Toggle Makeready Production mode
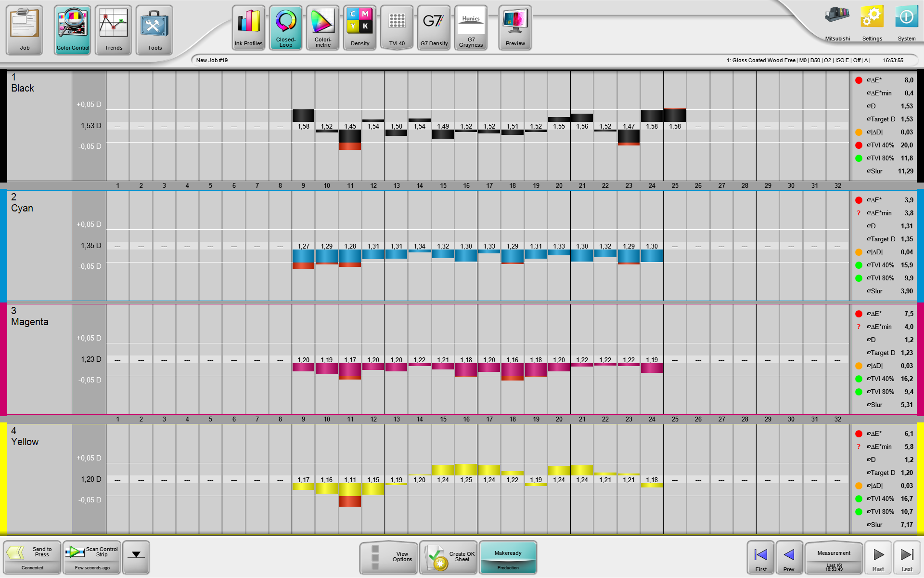Viewport: 924px width, 578px height. pyautogui.click(x=508, y=557)
